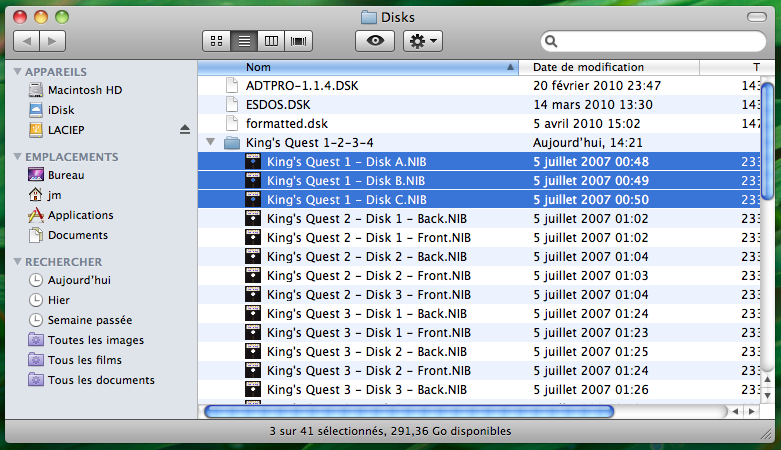
Task: Toggle toolbar with the pill button
Action: (x=757, y=17)
